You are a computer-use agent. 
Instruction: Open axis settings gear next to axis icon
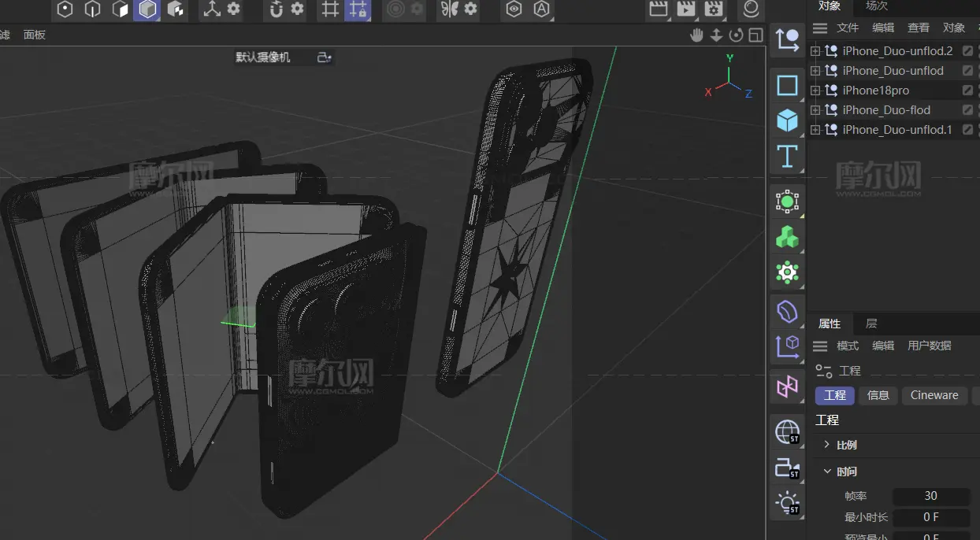coord(233,9)
